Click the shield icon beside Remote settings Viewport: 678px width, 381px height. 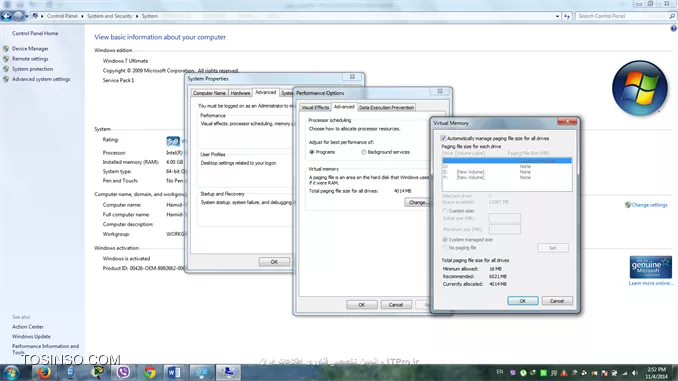tap(6, 59)
